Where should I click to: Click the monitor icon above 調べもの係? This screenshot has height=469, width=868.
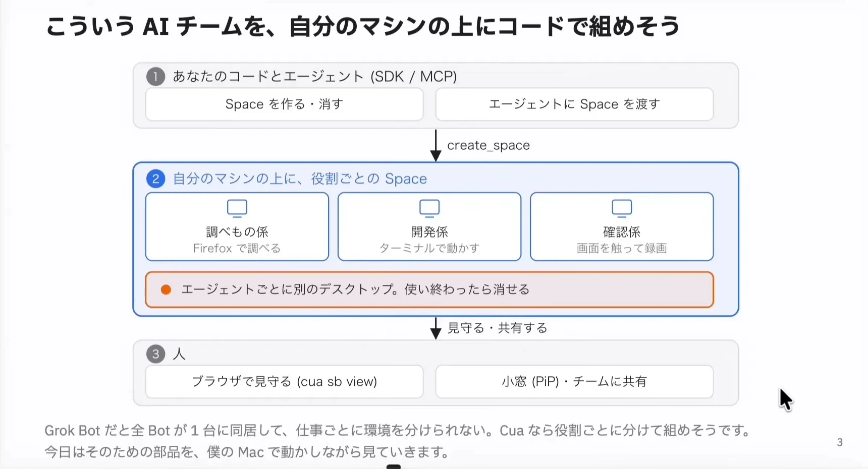tap(237, 209)
